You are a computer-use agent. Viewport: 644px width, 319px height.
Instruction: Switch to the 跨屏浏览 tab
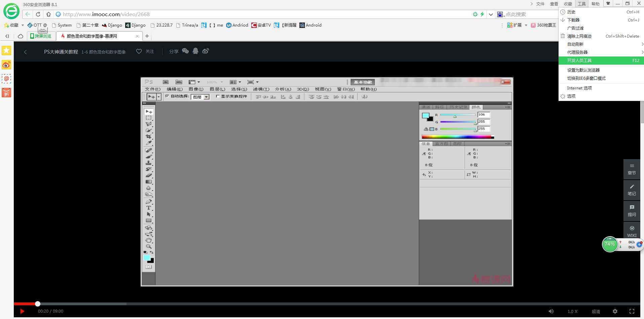(x=41, y=36)
